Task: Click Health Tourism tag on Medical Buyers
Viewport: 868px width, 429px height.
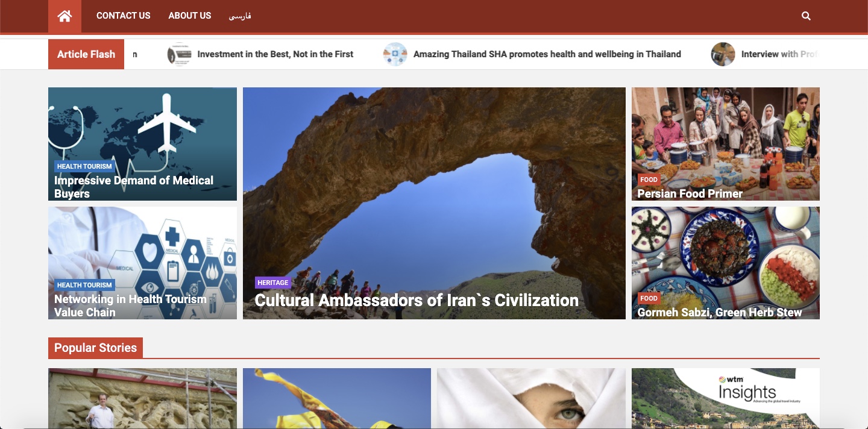Action: 84,166
